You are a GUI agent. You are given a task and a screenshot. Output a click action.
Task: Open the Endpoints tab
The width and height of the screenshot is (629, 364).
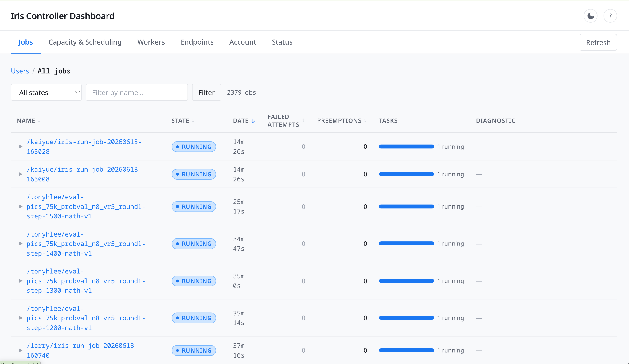(197, 42)
